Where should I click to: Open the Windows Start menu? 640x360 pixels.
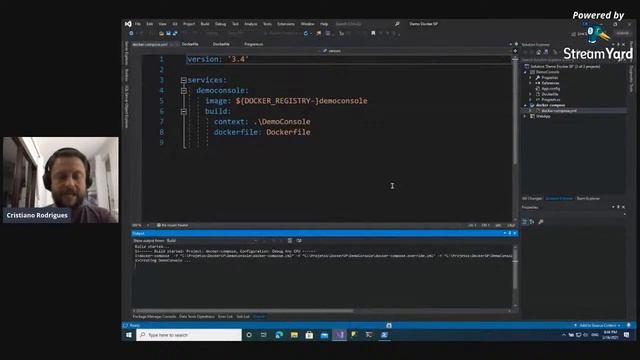click(129, 335)
